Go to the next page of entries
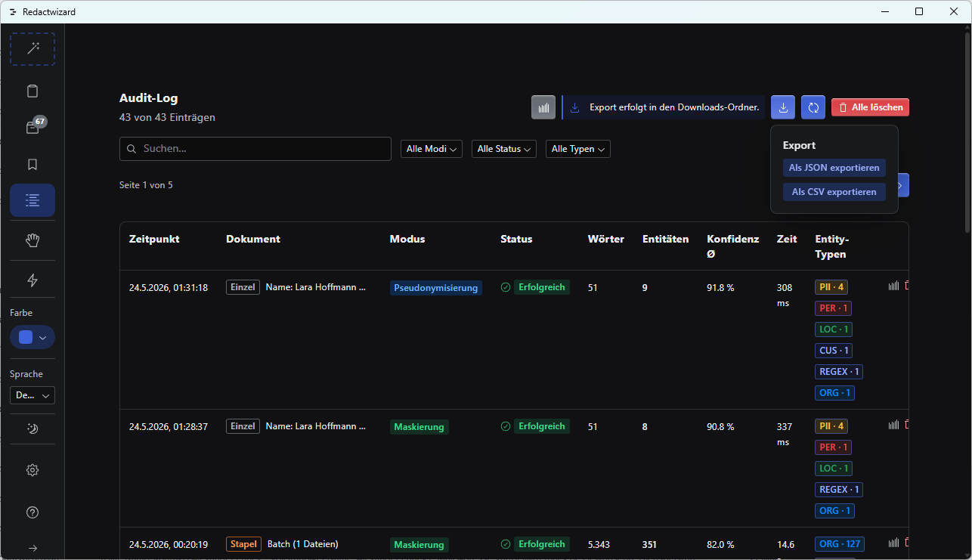Image resolution: width=972 pixels, height=560 pixels. coord(902,185)
